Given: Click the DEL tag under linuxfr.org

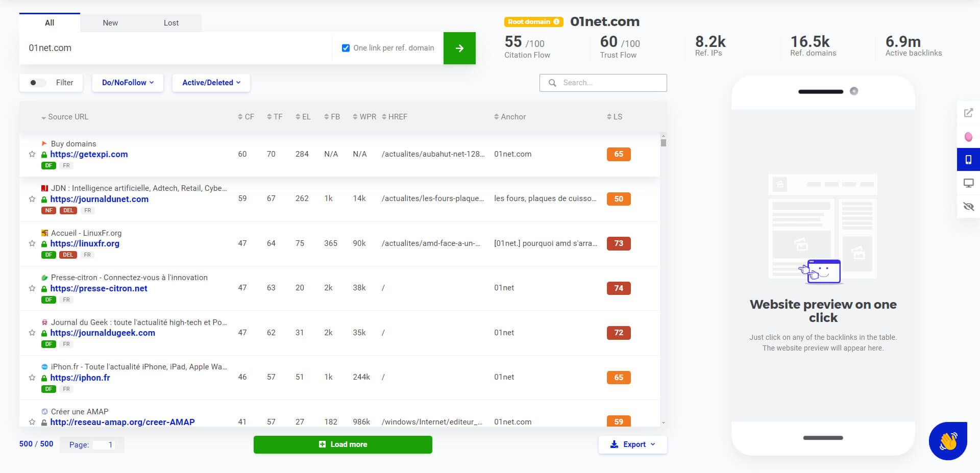Looking at the screenshot, I should [68, 255].
